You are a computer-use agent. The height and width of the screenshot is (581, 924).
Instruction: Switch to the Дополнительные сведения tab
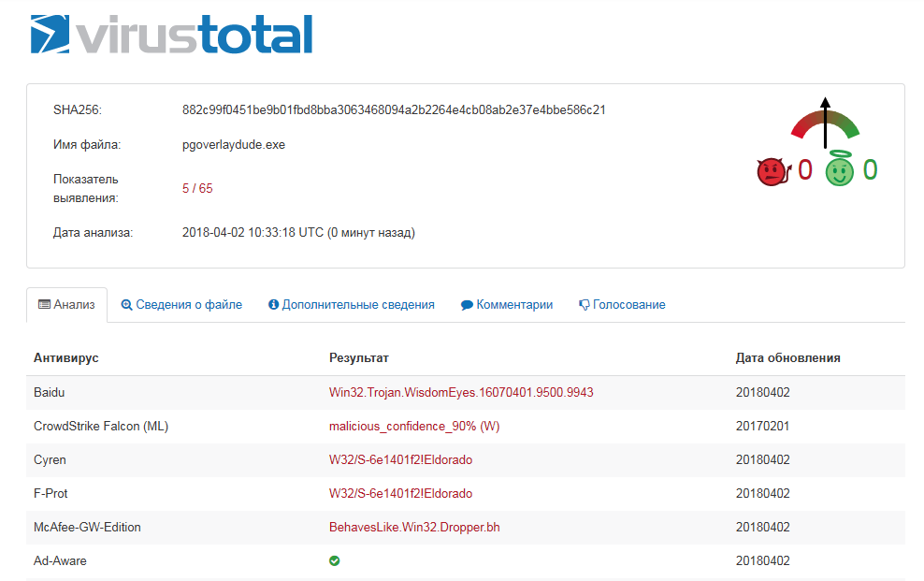pyautogui.click(x=352, y=305)
